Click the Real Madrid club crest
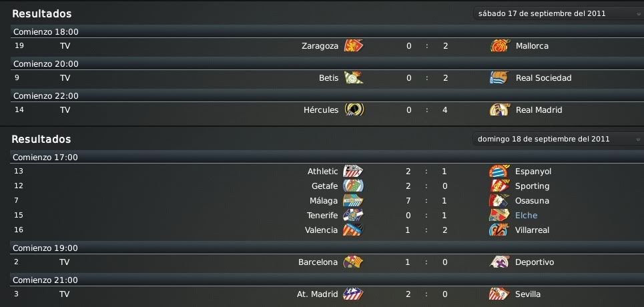 pyautogui.click(x=500, y=109)
